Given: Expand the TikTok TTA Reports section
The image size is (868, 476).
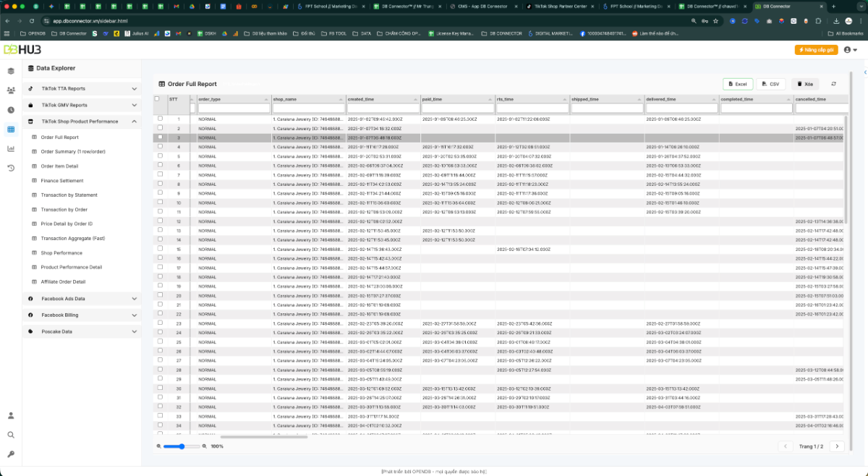Looking at the screenshot, I should click(x=82, y=88).
